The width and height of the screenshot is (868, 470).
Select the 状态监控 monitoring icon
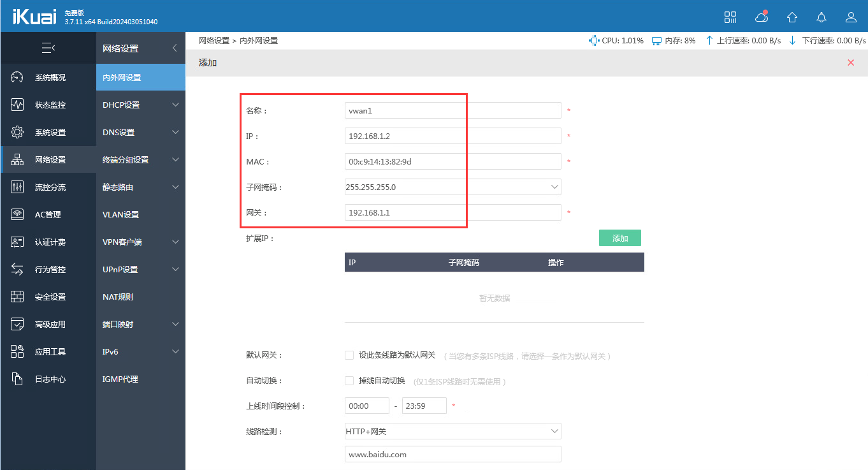coord(48,105)
